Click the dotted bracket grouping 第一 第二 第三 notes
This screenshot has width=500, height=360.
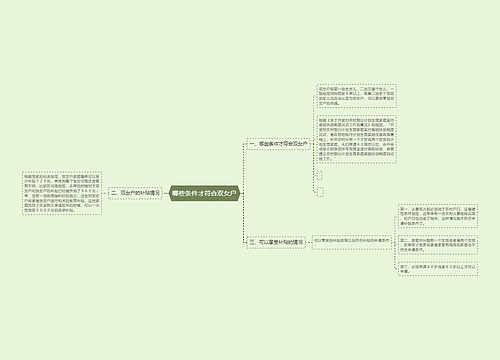(x=395, y=242)
